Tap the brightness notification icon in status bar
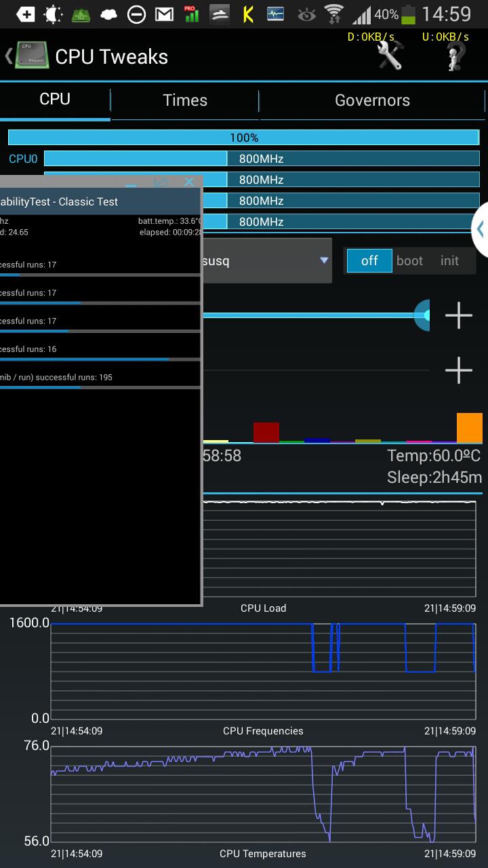Viewport: 488px width, 868px height. click(x=53, y=14)
